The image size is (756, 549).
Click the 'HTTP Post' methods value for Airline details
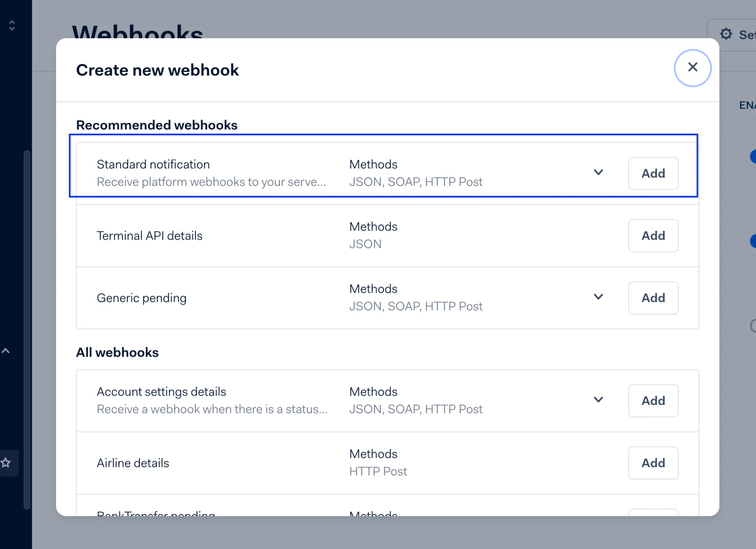tap(378, 471)
